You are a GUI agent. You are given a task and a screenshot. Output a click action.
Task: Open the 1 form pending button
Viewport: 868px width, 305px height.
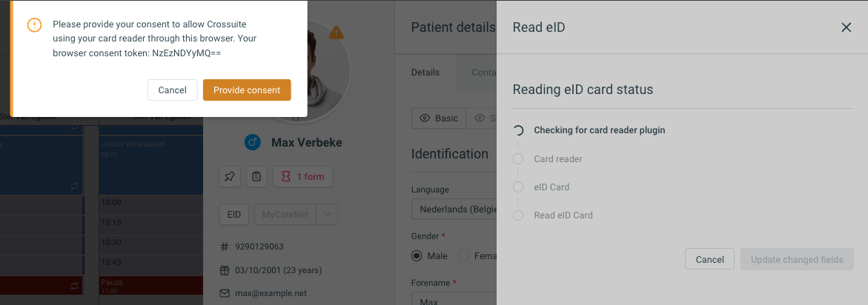click(x=303, y=177)
